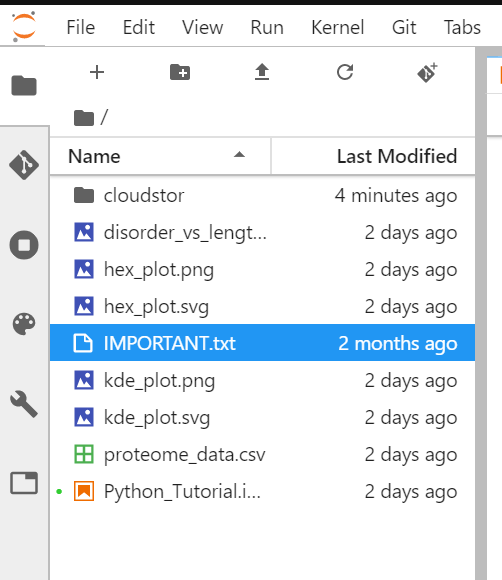Open the Tabs menu
The image size is (502, 580).
pyautogui.click(x=462, y=27)
